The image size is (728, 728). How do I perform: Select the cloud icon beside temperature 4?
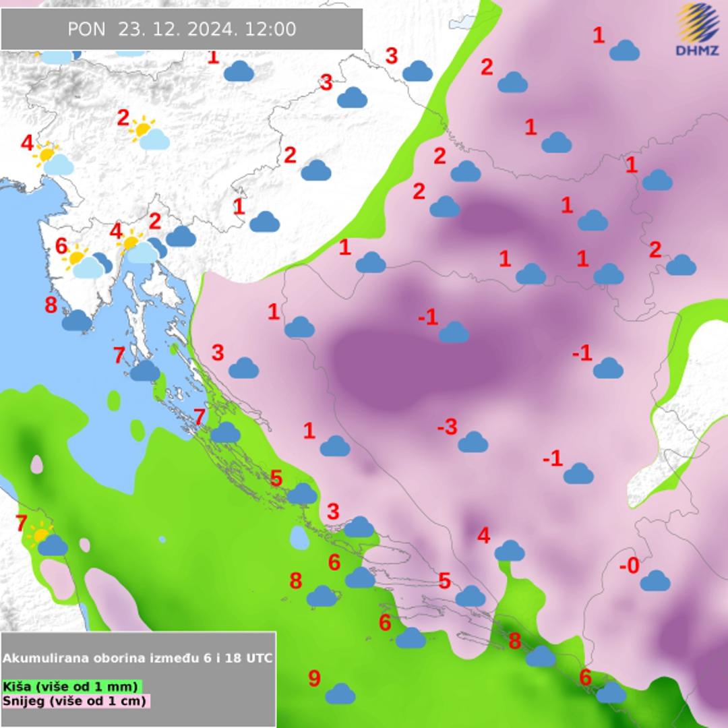pyautogui.click(x=510, y=551)
